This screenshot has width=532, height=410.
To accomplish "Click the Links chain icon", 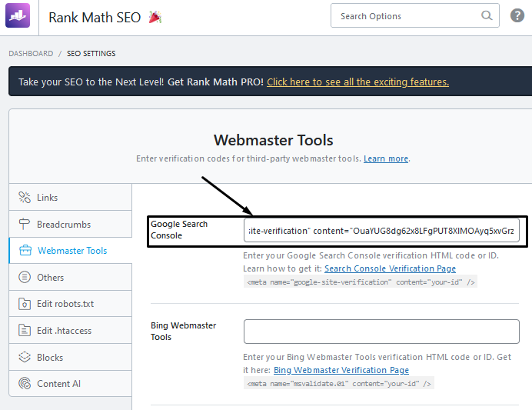I will pyautogui.click(x=25, y=197).
